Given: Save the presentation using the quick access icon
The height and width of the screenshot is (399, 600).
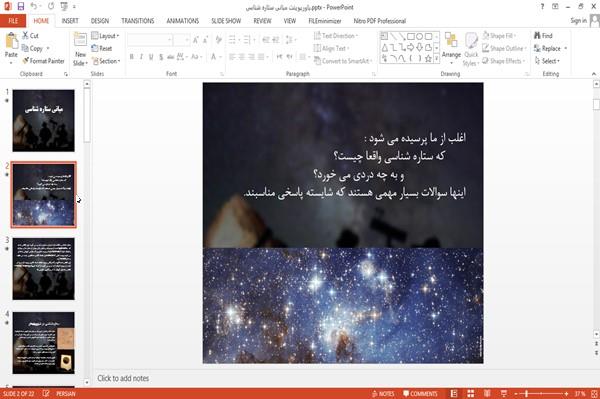Looking at the screenshot, I should point(21,7).
